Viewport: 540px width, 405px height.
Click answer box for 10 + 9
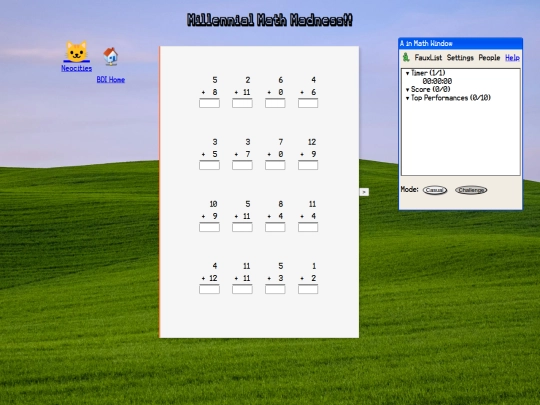(x=209, y=227)
